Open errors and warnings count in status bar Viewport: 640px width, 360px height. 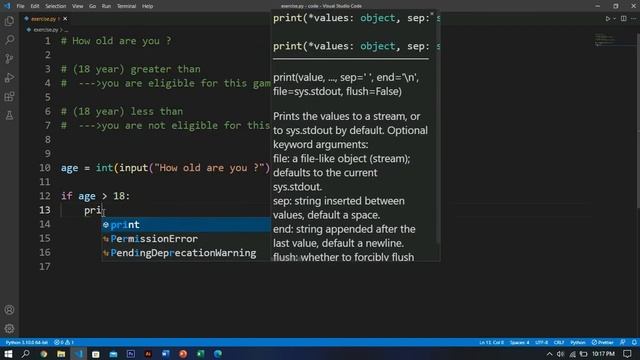(x=64, y=342)
